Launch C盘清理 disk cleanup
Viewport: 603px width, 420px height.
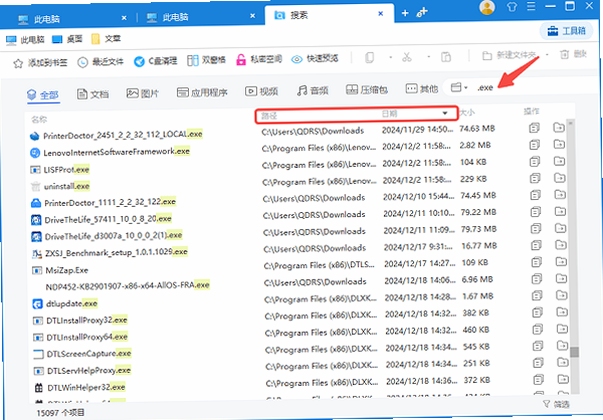[155, 61]
